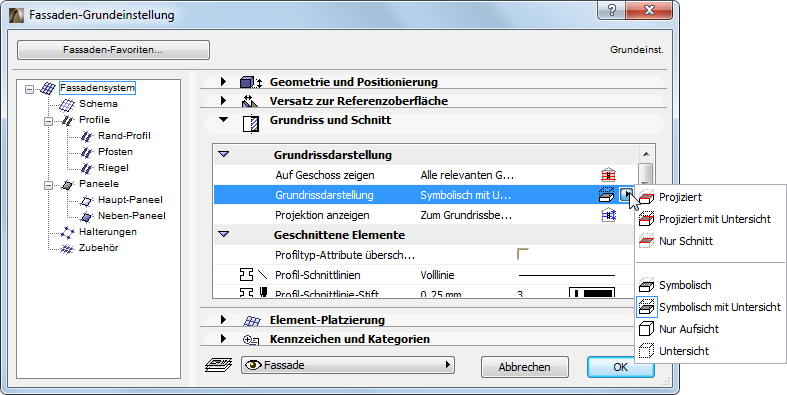Click Geometrie und Positionierung cube icon

coord(250,82)
